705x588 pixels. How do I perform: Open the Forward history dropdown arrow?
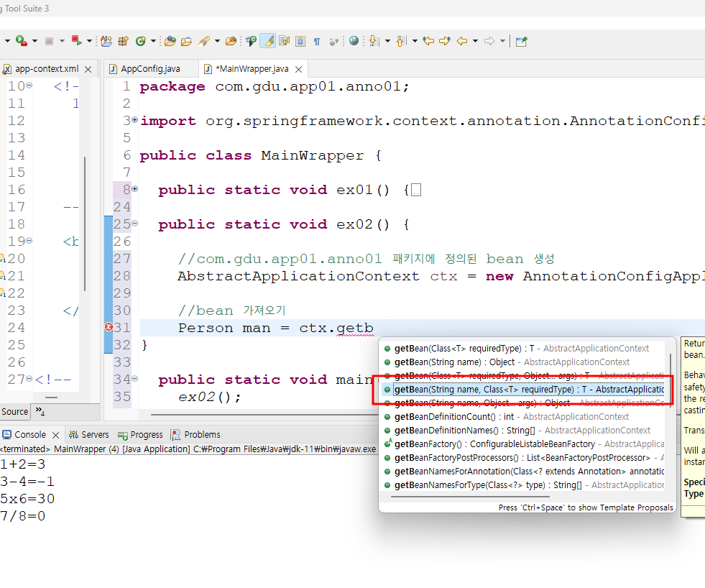tap(502, 42)
